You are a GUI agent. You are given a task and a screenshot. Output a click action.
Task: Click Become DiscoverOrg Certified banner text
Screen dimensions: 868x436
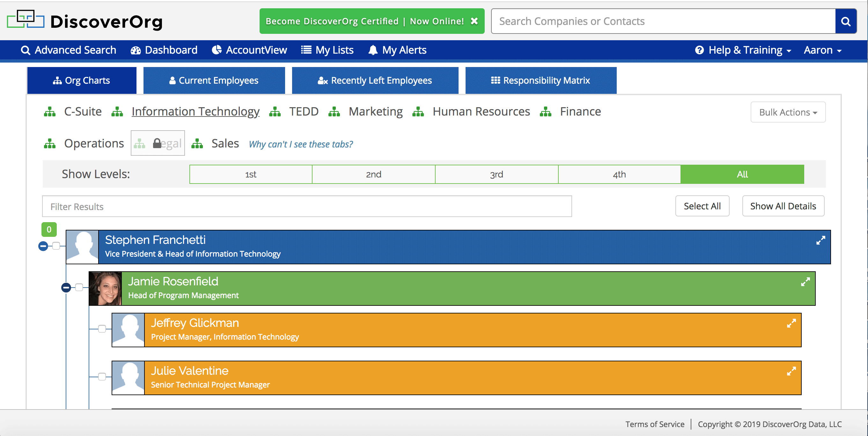click(364, 21)
